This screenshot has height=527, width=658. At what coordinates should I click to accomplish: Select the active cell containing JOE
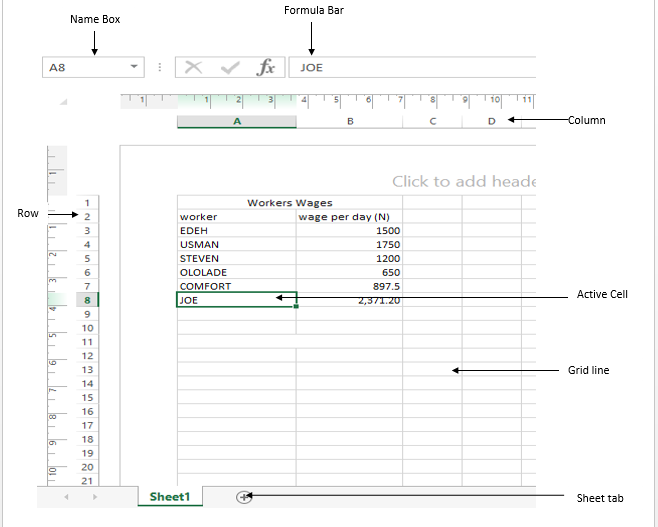coord(237,300)
